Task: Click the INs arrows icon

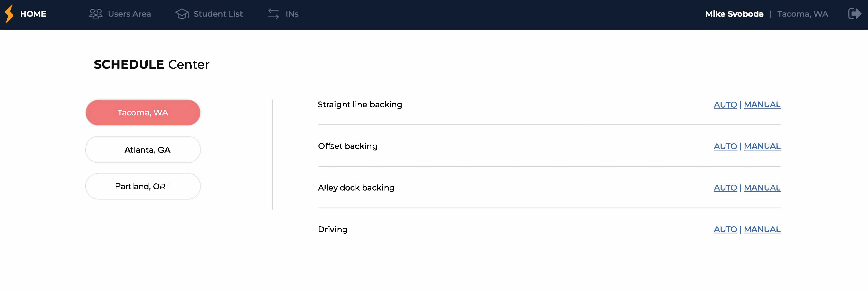Action: (x=273, y=14)
